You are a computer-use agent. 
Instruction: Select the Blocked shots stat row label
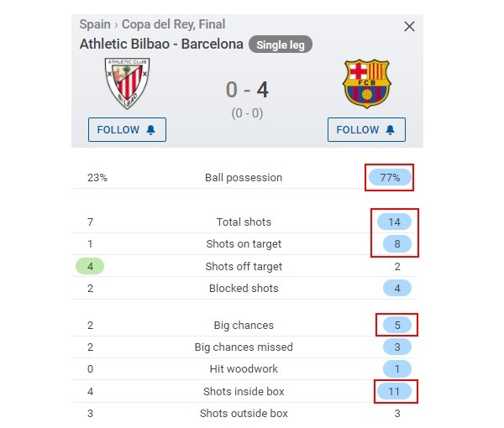click(x=244, y=289)
